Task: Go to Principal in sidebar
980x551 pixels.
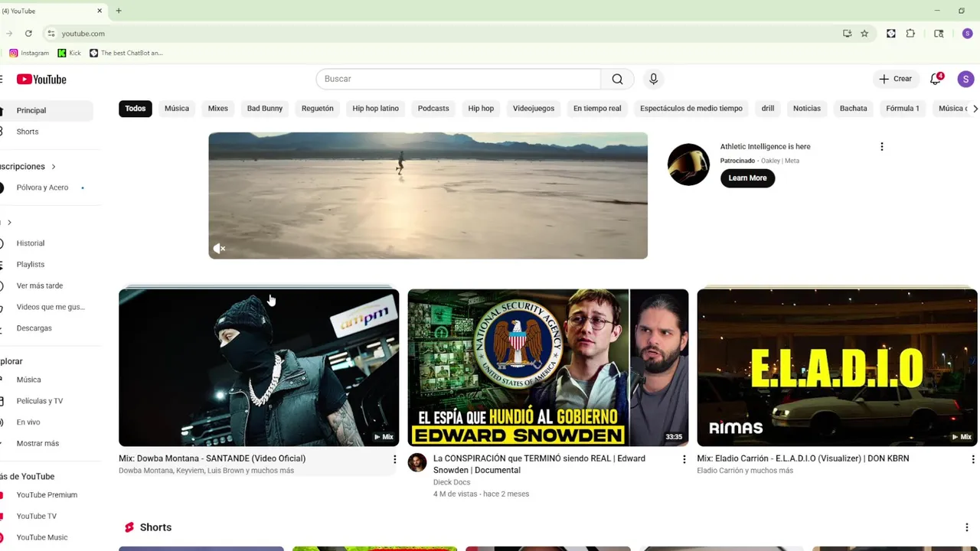Action: click(x=46, y=110)
